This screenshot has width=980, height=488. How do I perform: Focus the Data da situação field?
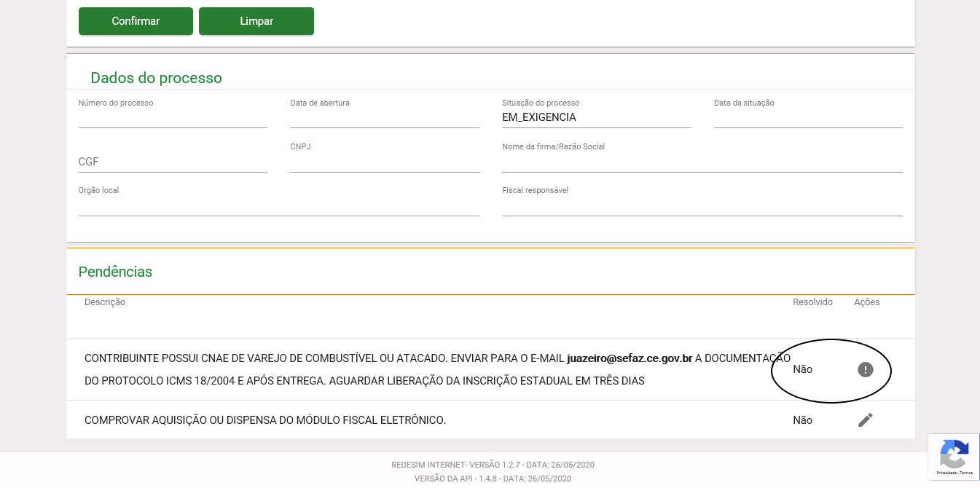(808, 118)
